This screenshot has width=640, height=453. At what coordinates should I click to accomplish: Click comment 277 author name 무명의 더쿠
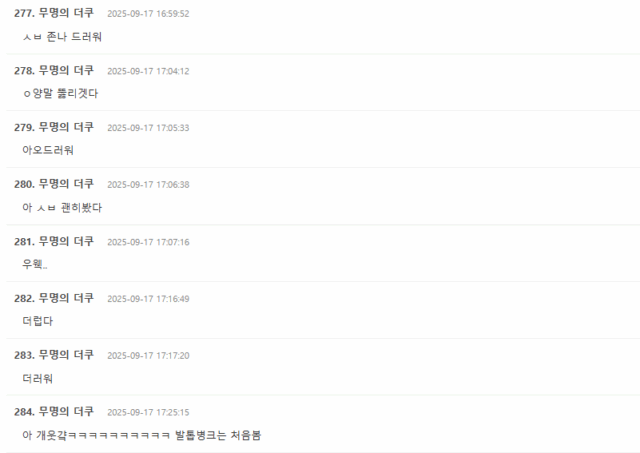[66, 13]
